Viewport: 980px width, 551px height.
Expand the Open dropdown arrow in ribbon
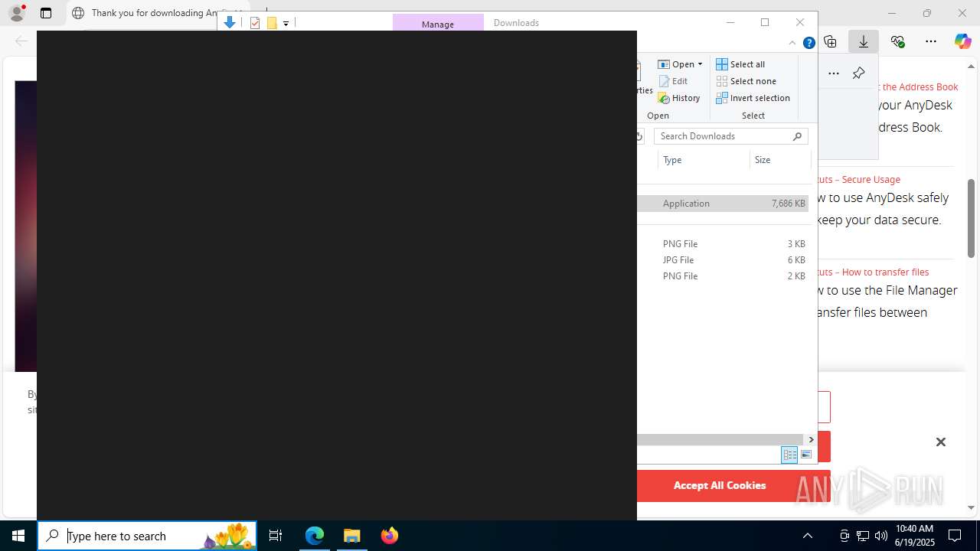coord(700,64)
